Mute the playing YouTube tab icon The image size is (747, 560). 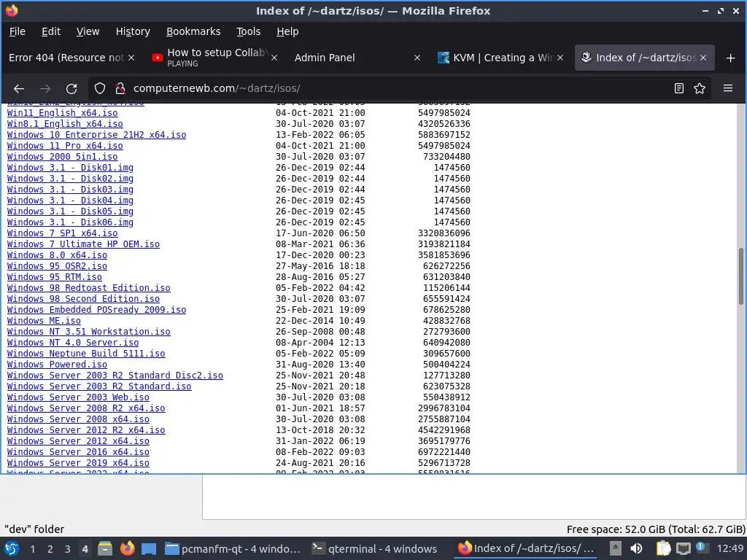(x=158, y=58)
